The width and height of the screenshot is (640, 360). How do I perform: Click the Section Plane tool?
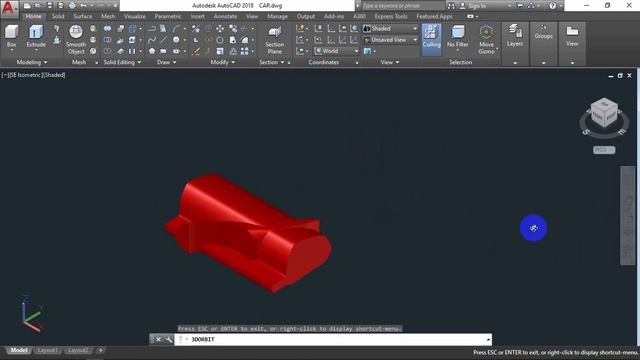click(275, 40)
